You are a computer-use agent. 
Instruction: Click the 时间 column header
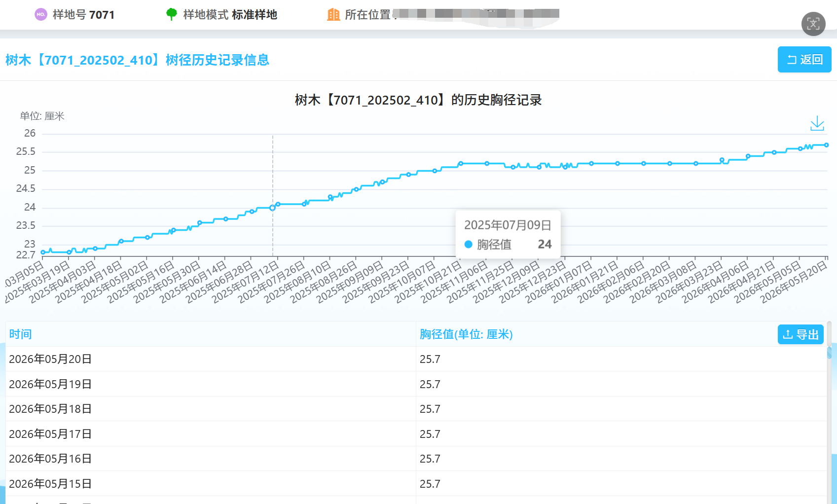pos(21,334)
